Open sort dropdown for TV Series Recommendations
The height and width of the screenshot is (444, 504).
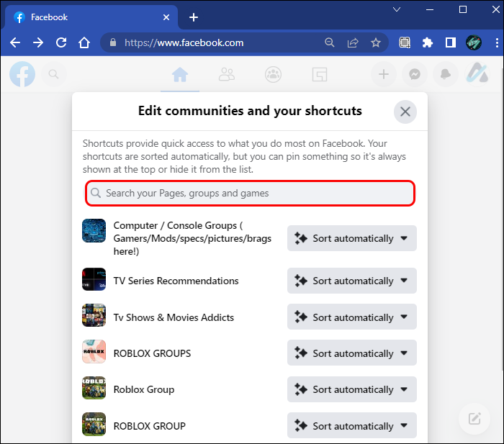pyautogui.click(x=352, y=281)
